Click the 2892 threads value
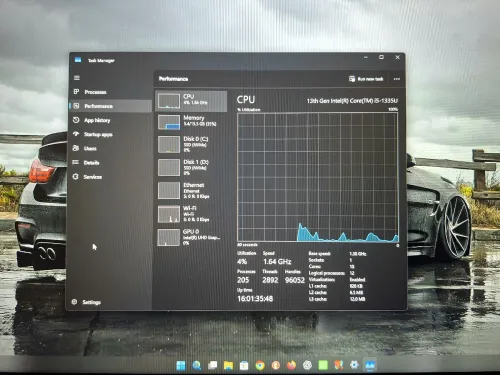The image size is (500, 375). (270, 280)
